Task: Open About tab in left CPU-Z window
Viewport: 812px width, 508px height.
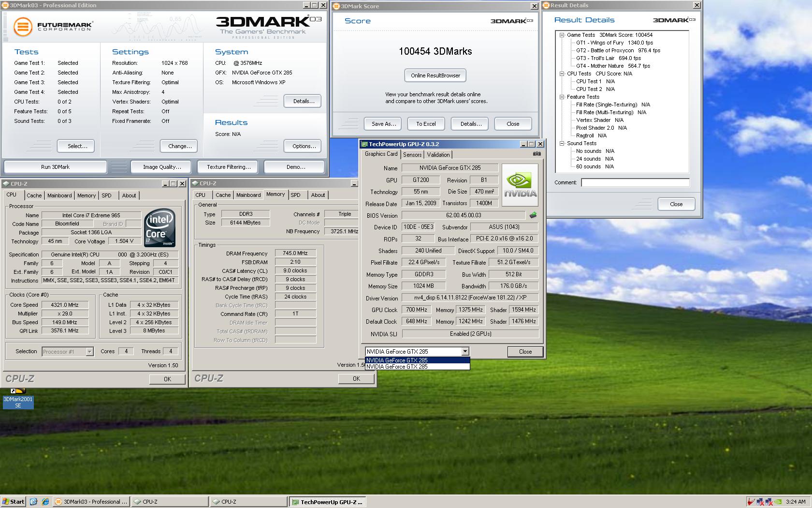Action: pos(129,195)
